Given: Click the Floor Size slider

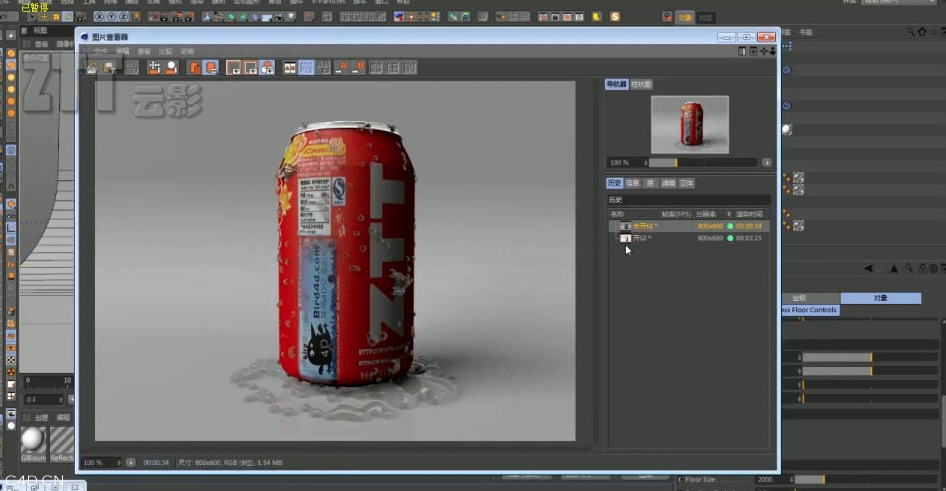Looking at the screenshot, I should pos(864,480).
